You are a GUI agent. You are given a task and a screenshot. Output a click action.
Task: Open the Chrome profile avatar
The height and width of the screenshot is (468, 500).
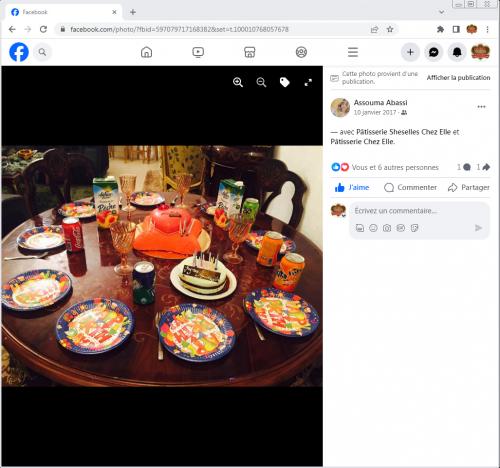point(472,29)
